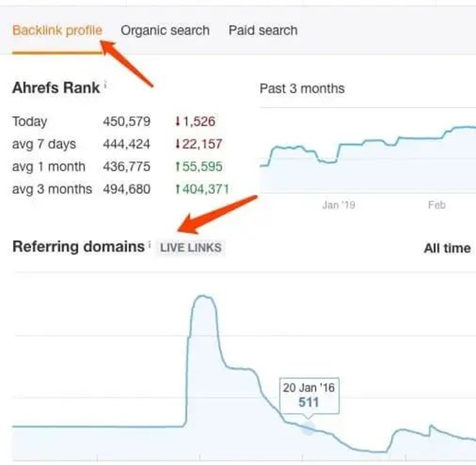Click the green up arrow next to 55,595
Screen dimensions: 476x465
click(x=178, y=167)
